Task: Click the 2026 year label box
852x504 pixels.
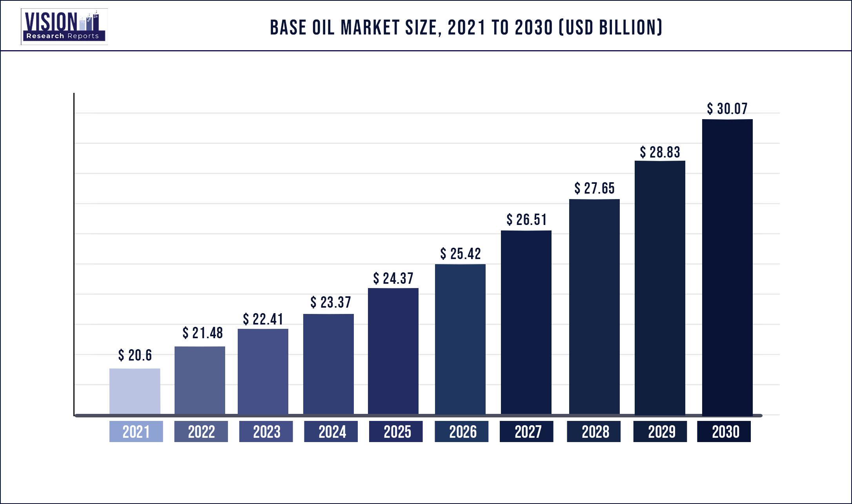Action: click(x=461, y=431)
